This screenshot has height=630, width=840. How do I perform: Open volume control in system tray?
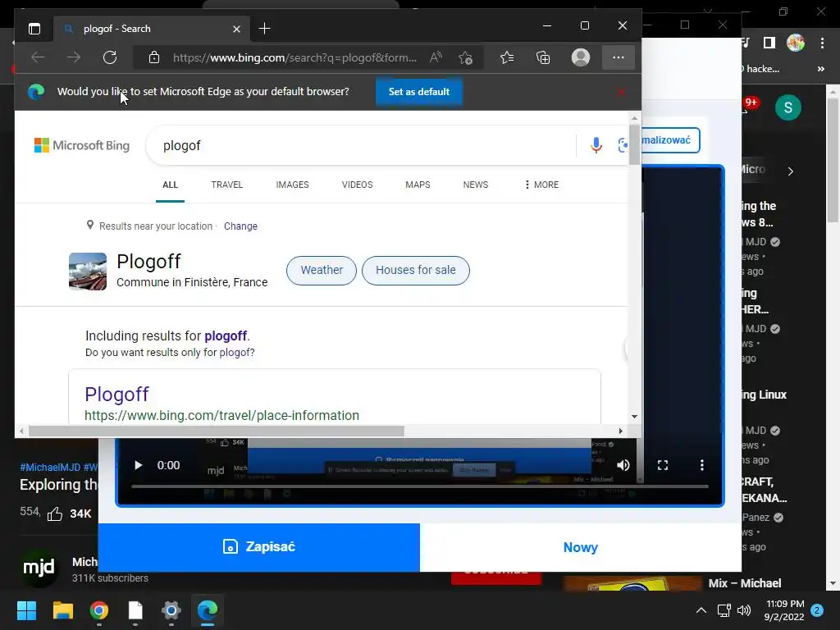click(x=743, y=610)
